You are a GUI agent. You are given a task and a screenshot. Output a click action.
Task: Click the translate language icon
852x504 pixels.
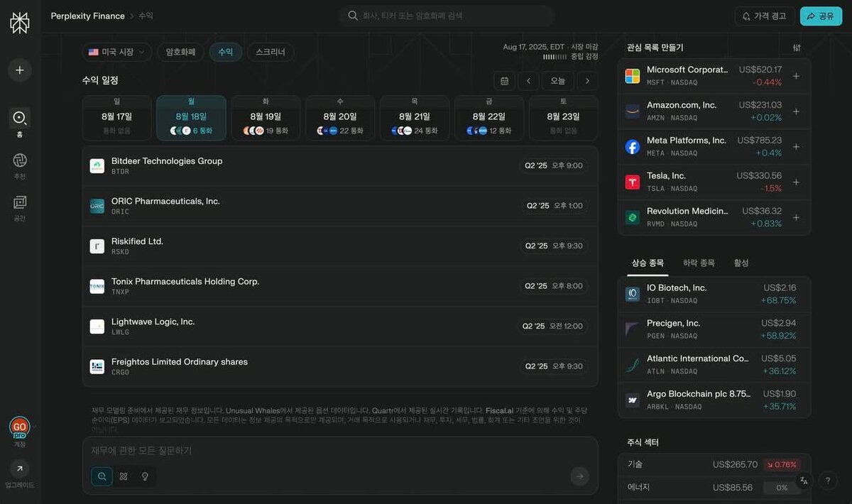pyautogui.click(x=804, y=481)
